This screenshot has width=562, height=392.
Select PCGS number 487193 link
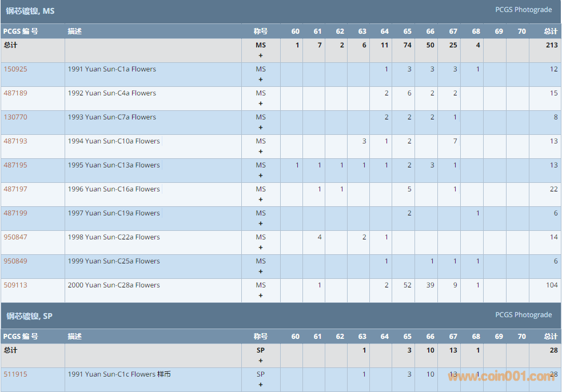pos(15,141)
